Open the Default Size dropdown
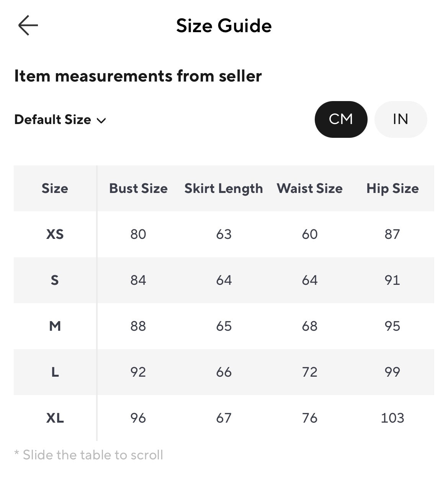Screen dimensions: 448x477 click(x=60, y=120)
